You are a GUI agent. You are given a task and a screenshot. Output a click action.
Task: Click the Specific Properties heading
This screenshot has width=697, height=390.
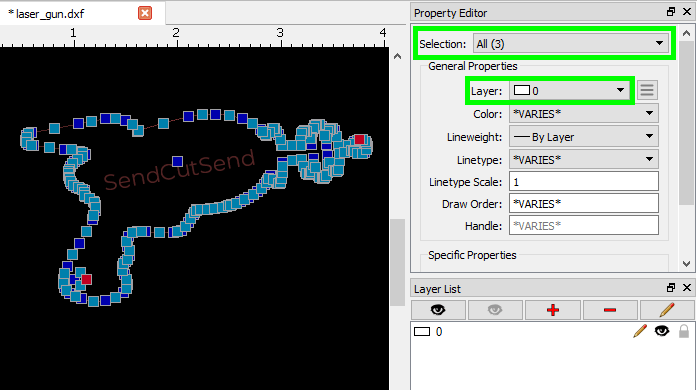(472, 255)
